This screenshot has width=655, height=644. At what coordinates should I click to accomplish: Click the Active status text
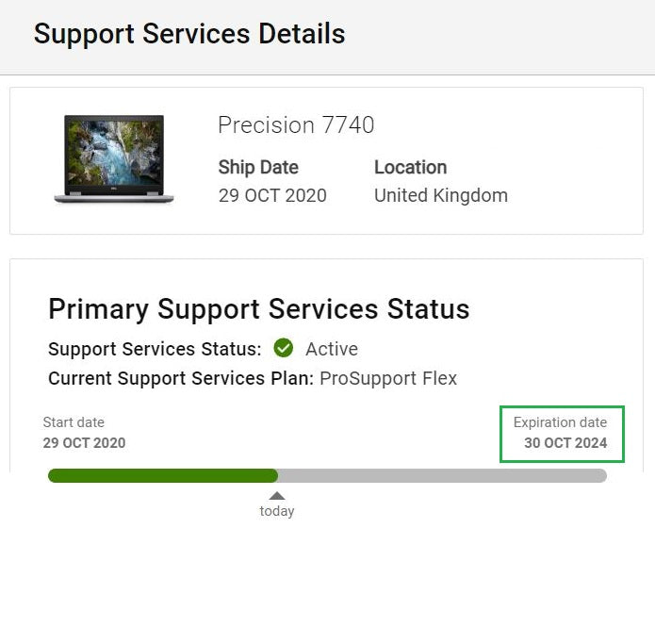pos(332,349)
